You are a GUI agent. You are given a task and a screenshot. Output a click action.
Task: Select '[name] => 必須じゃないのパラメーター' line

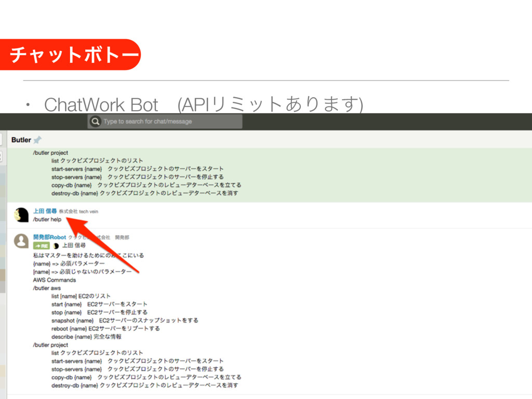point(82,272)
